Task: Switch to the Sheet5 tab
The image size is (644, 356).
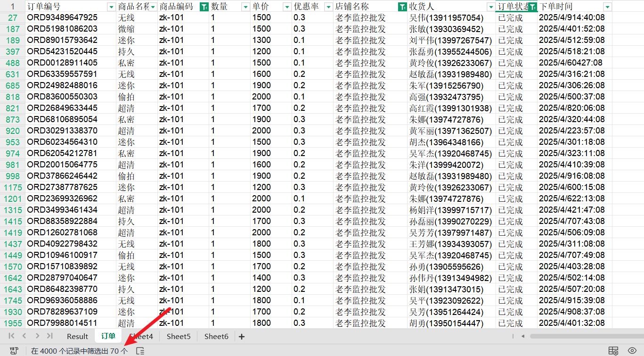Action: pyautogui.click(x=179, y=336)
